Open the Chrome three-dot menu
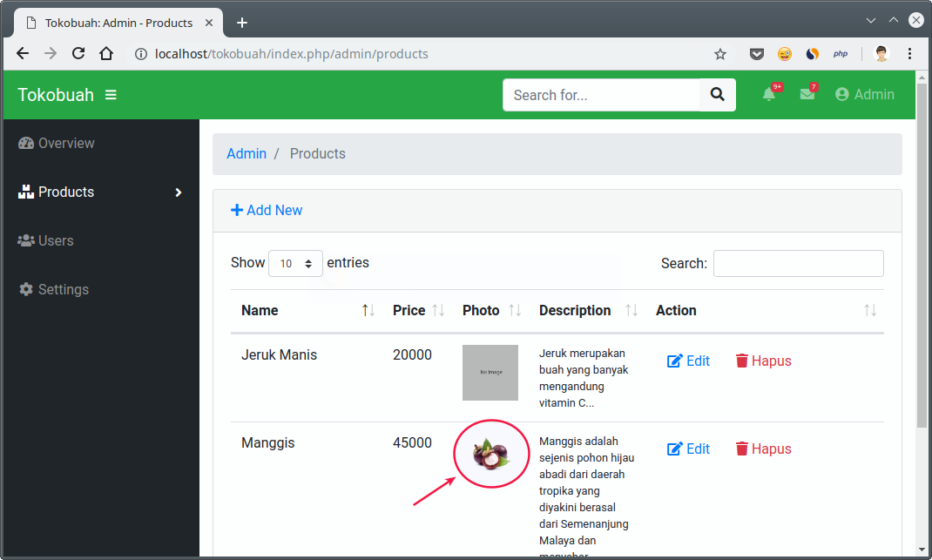Screen dimensions: 932x560 pyautogui.click(x=909, y=54)
